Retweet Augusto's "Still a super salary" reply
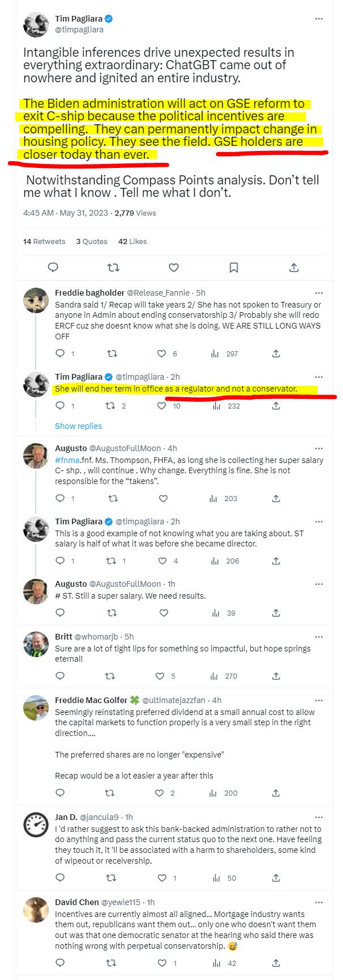Screen dimensions: 343x980 click(x=112, y=613)
